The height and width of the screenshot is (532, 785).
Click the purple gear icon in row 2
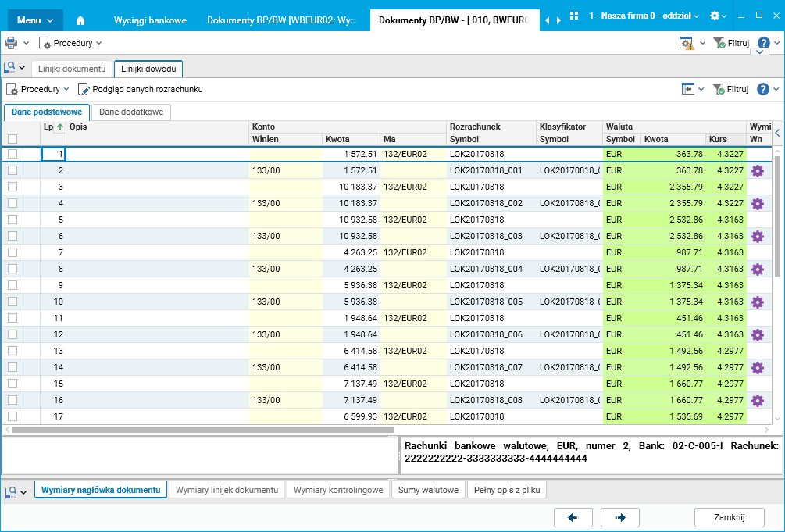(757, 170)
